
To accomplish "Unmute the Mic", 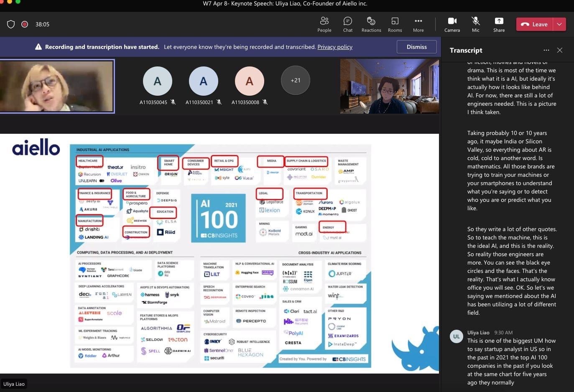I will click(x=475, y=24).
